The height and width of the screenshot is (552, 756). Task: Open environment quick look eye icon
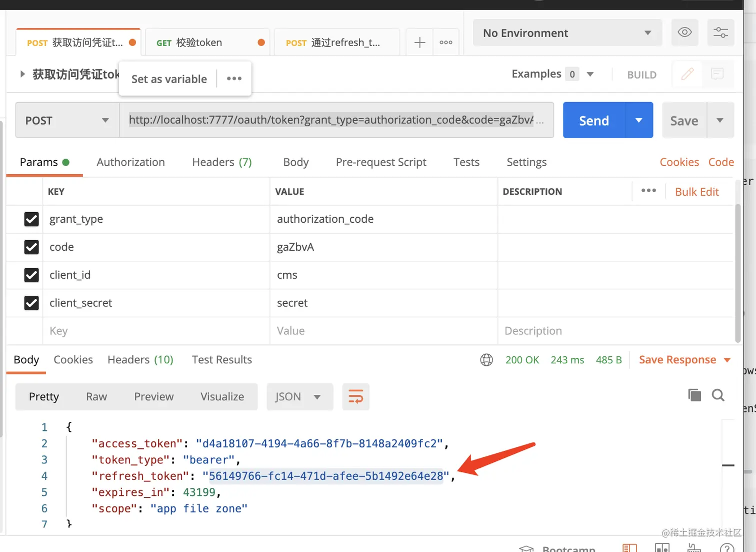[x=684, y=33]
